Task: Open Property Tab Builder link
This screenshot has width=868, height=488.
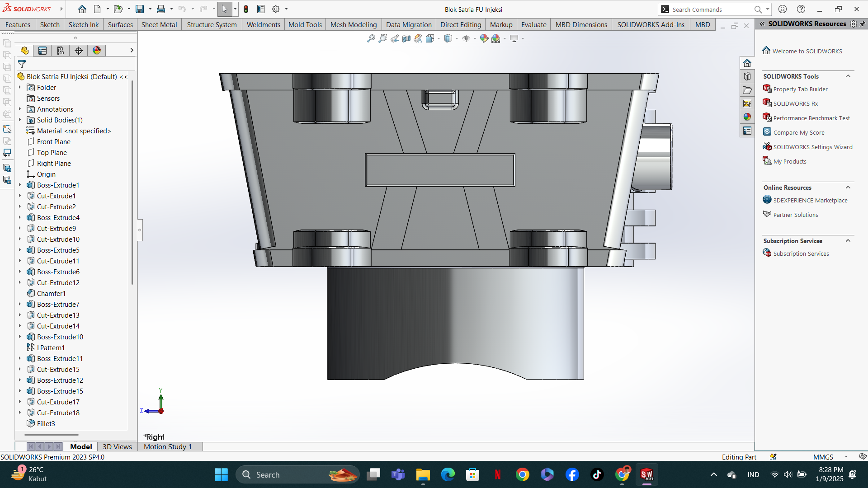Action: coord(800,89)
